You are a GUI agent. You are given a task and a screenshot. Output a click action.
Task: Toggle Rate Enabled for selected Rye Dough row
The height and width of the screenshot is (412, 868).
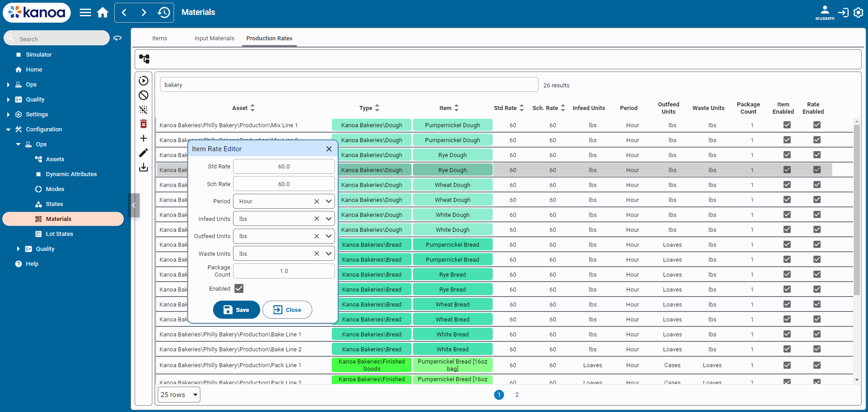click(817, 170)
